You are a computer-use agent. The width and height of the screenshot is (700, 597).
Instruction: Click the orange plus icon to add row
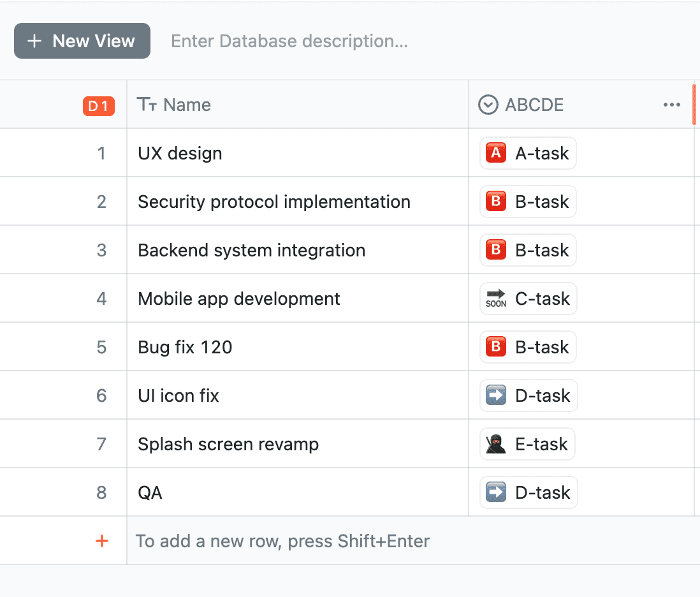point(101,542)
